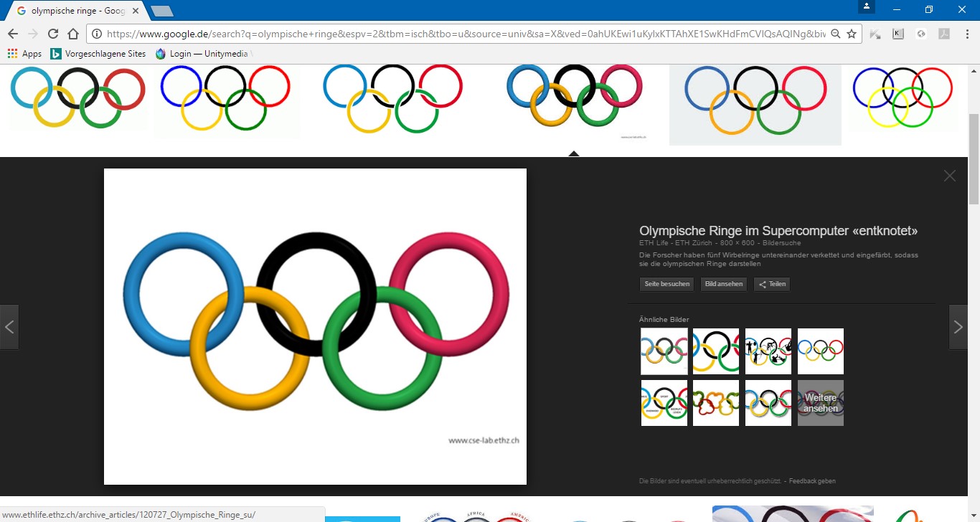Viewport: 980px width, 522px height.
Task: Click 'Weitere ansehen' thumbnail
Action: [821, 403]
